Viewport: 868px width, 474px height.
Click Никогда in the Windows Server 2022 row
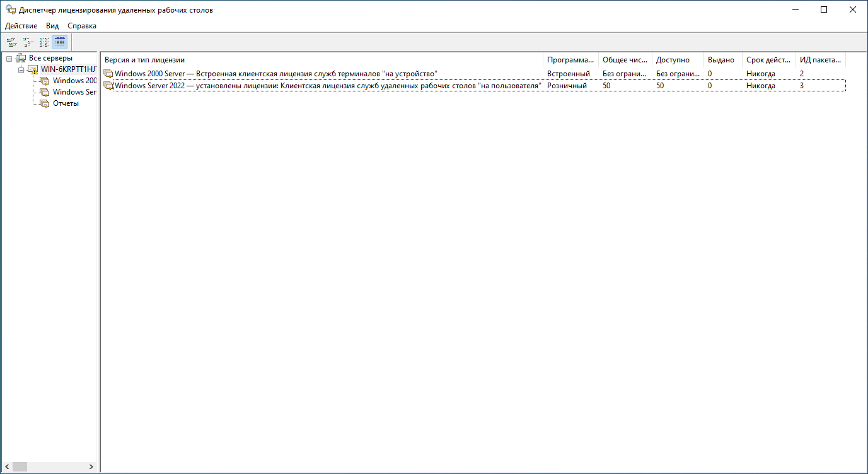[761, 85]
